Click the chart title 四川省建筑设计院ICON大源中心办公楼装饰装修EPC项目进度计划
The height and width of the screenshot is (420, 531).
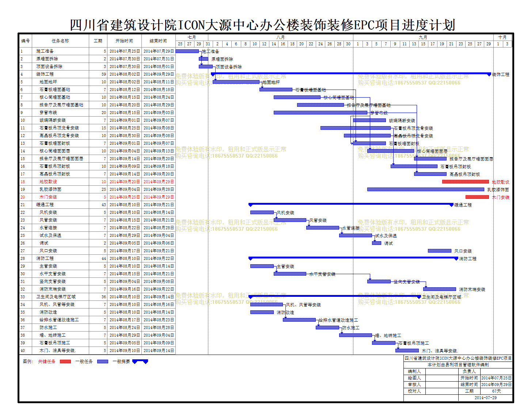(262, 25)
